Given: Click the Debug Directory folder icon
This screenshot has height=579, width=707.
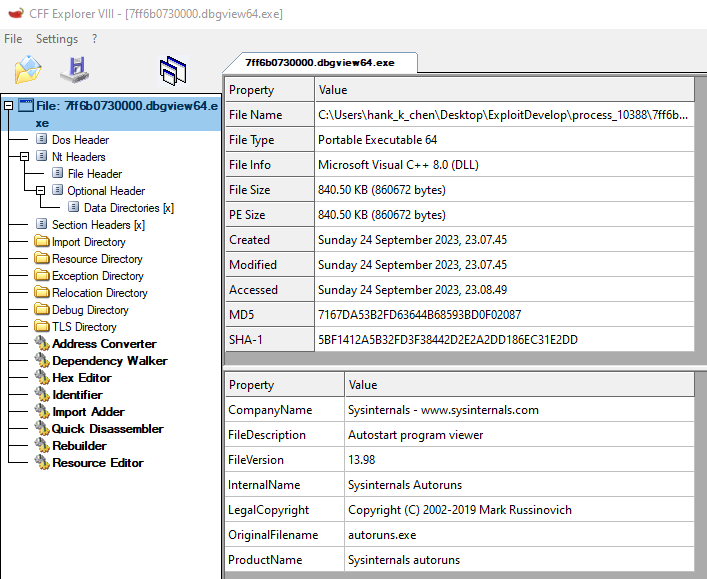Looking at the screenshot, I should pos(42,309).
